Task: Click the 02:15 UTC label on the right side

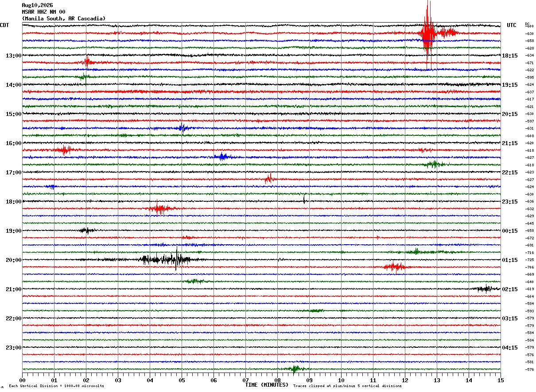Action: click(510, 289)
